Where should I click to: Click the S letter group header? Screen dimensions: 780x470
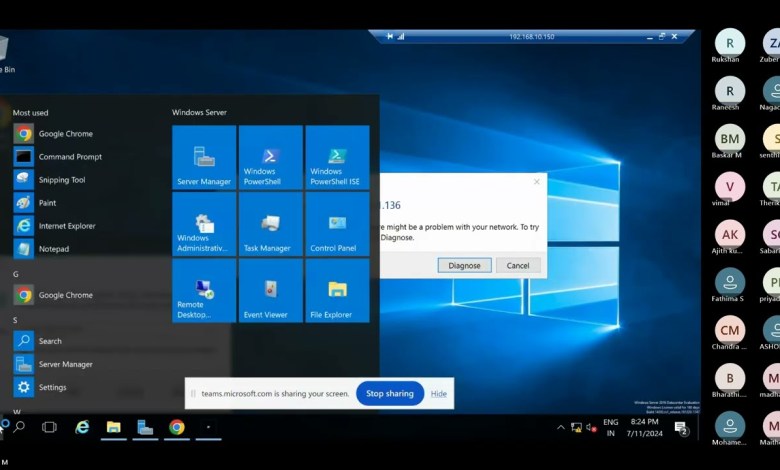(x=15, y=320)
